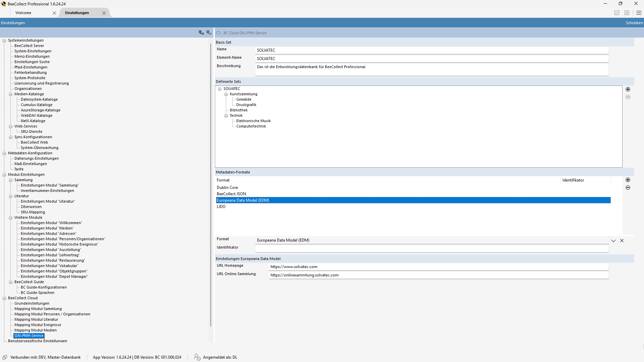
Task: Collapse all settings tree nodes
Action: [209, 33]
